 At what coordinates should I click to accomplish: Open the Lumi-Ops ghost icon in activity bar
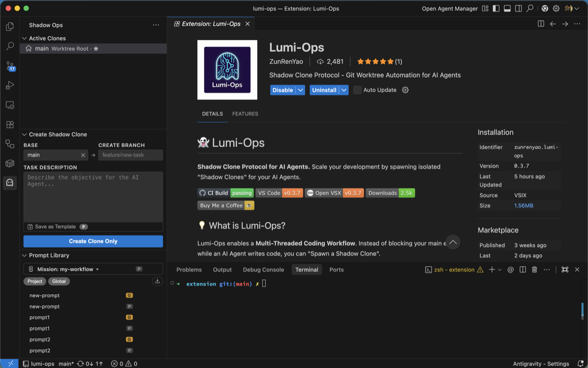coord(9,183)
